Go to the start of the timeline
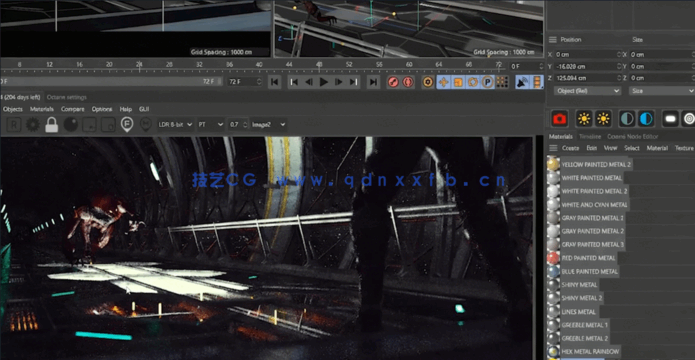Viewport: 695px width, 360px height. pos(274,82)
